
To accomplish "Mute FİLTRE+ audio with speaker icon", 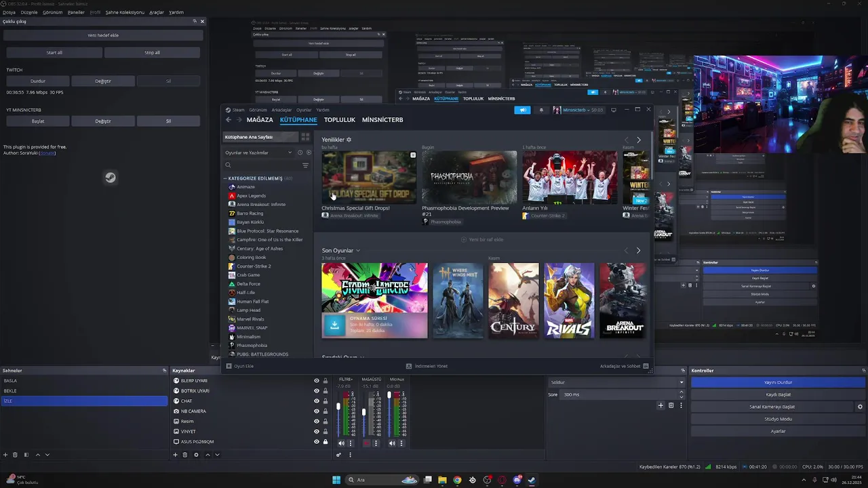I will pyautogui.click(x=341, y=443).
